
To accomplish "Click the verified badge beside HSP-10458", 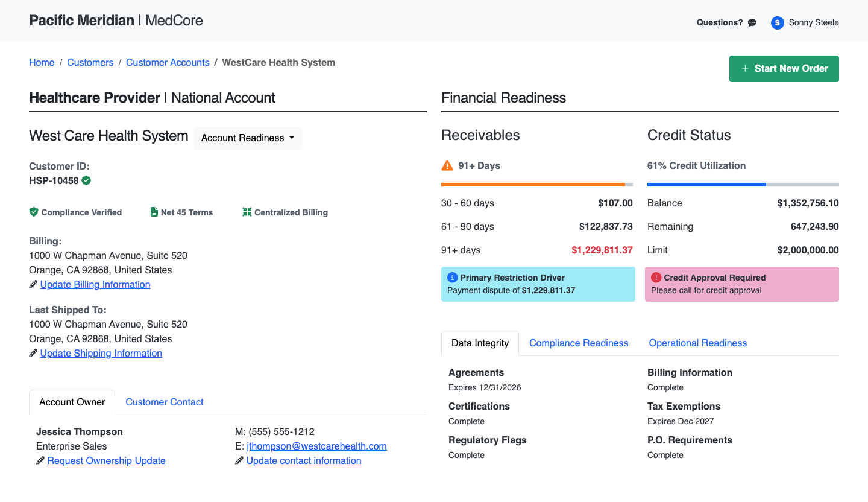I will click(86, 180).
